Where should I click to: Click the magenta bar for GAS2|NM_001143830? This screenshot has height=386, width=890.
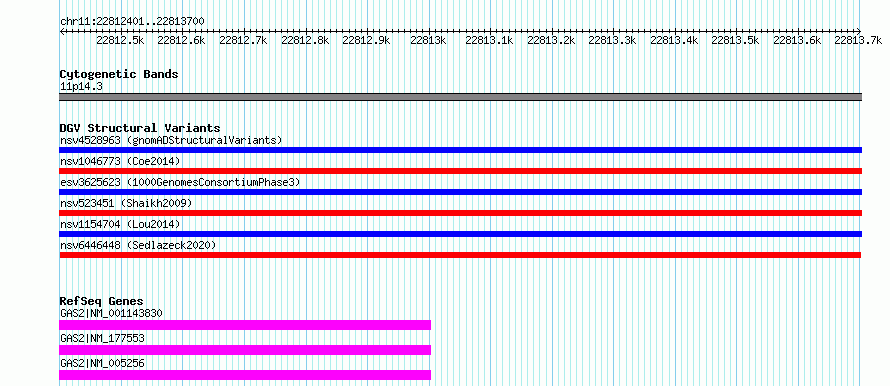coord(245,325)
